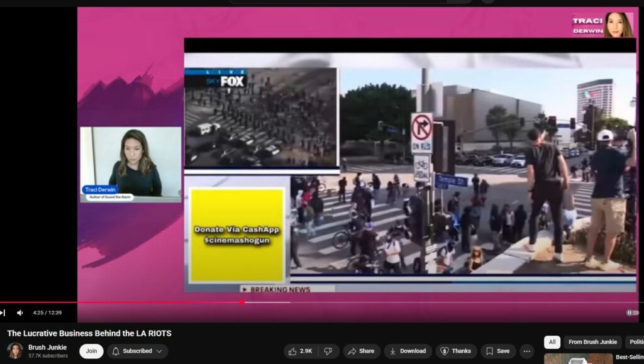
Task: Click the red progress bar scrubber
Action: tap(241, 302)
